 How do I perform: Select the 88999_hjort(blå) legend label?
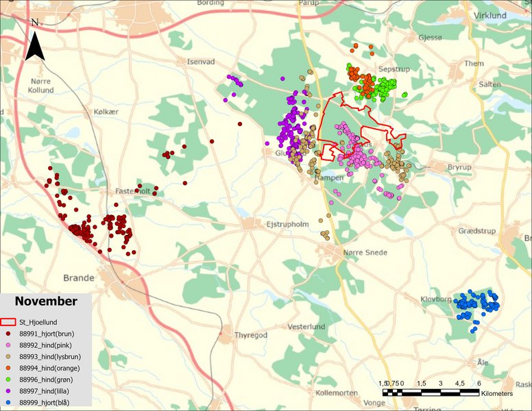coord(49,403)
